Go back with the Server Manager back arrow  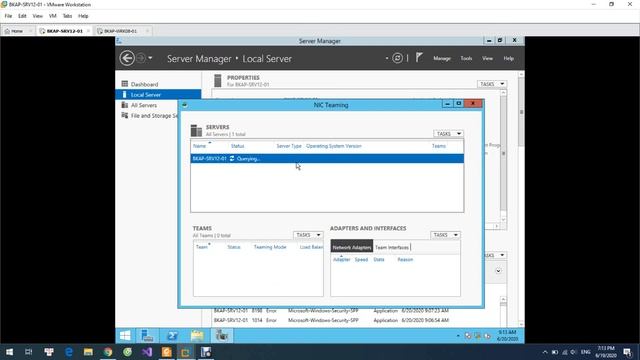(127, 58)
